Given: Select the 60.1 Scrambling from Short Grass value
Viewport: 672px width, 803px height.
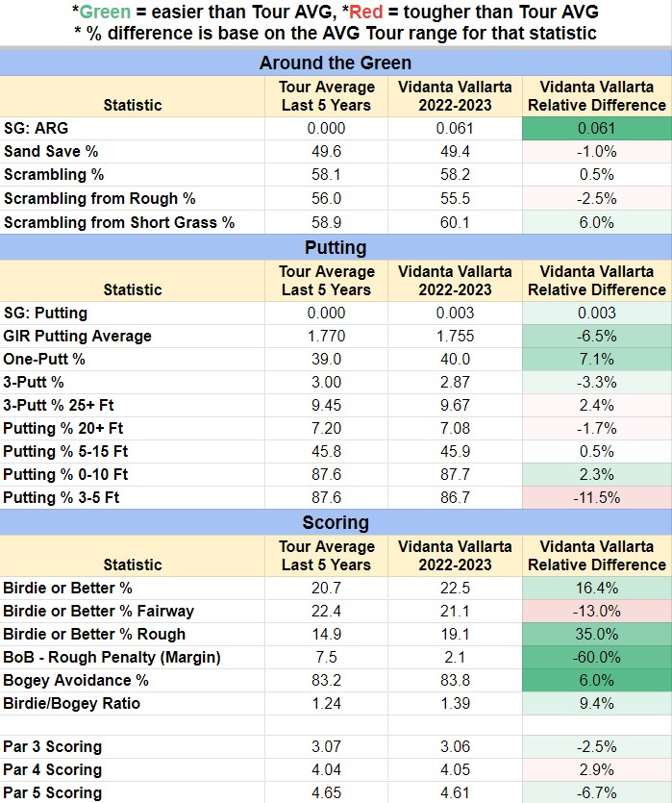Looking at the screenshot, I should tap(455, 223).
